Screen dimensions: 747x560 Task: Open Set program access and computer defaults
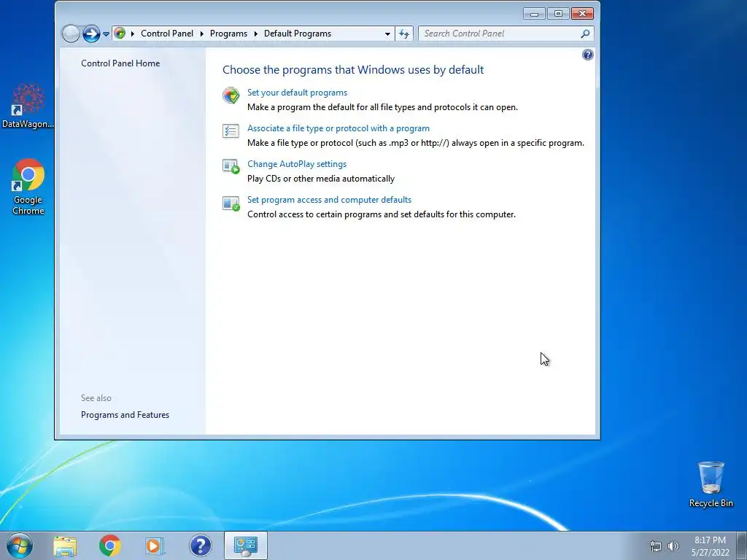click(329, 200)
